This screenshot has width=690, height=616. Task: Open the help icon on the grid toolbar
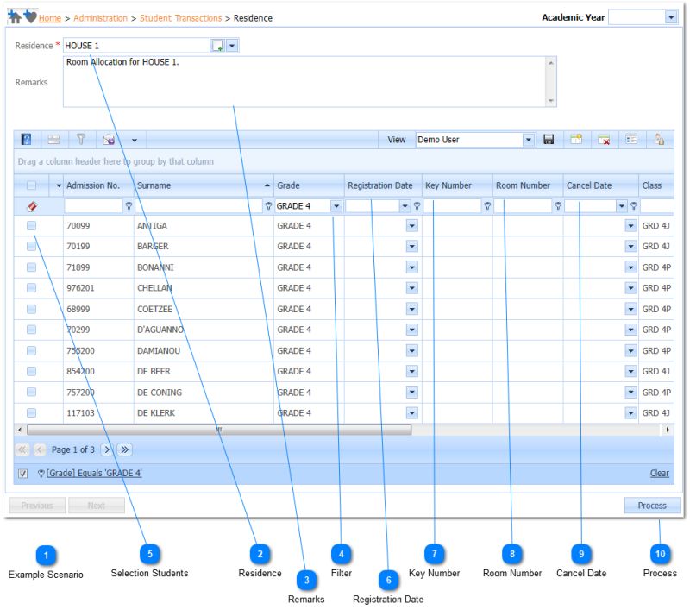28,137
